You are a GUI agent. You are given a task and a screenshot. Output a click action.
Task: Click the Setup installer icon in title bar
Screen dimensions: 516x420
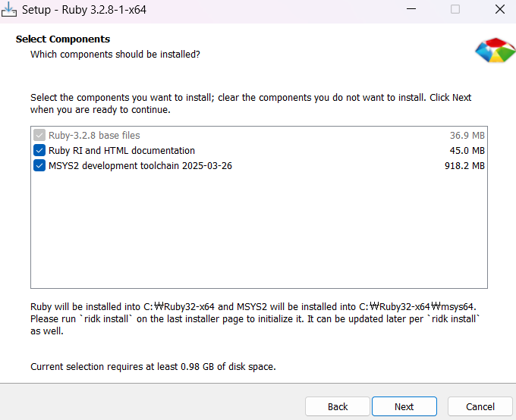pyautogui.click(x=10, y=10)
